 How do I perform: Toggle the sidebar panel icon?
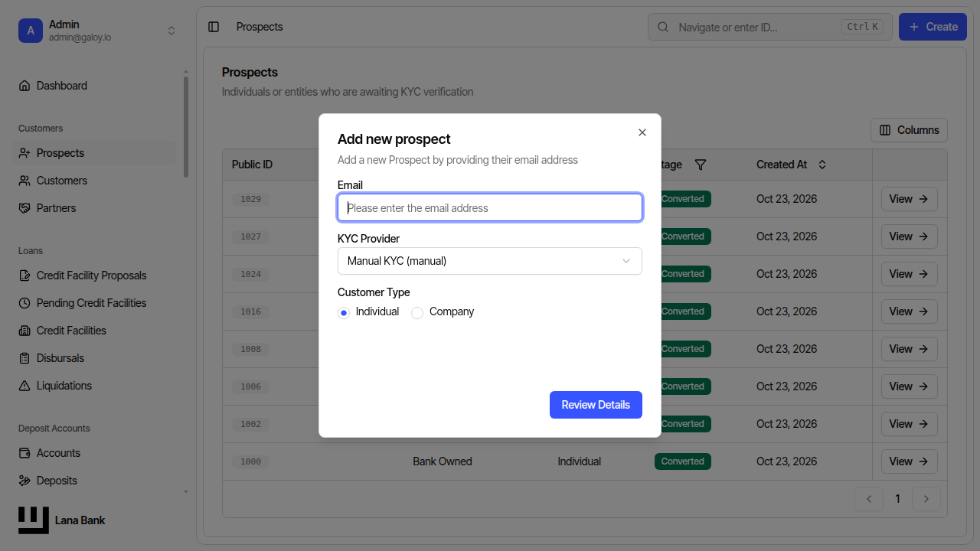tap(214, 27)
